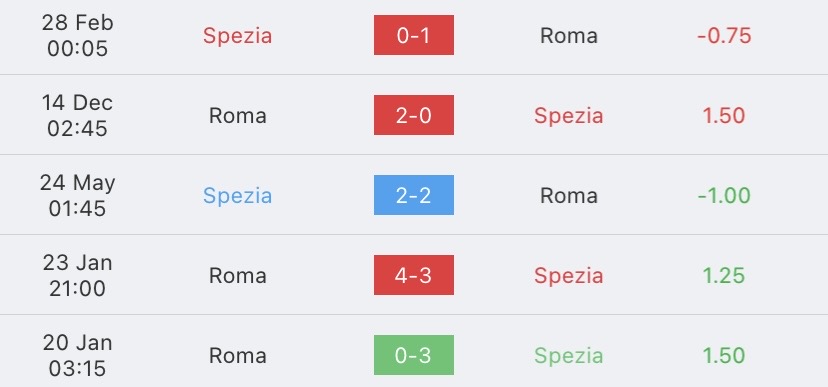This screenshot has height=387, width=828.
Task: Select green Spezia team in 20 Jan match
Action: [569, 356]
